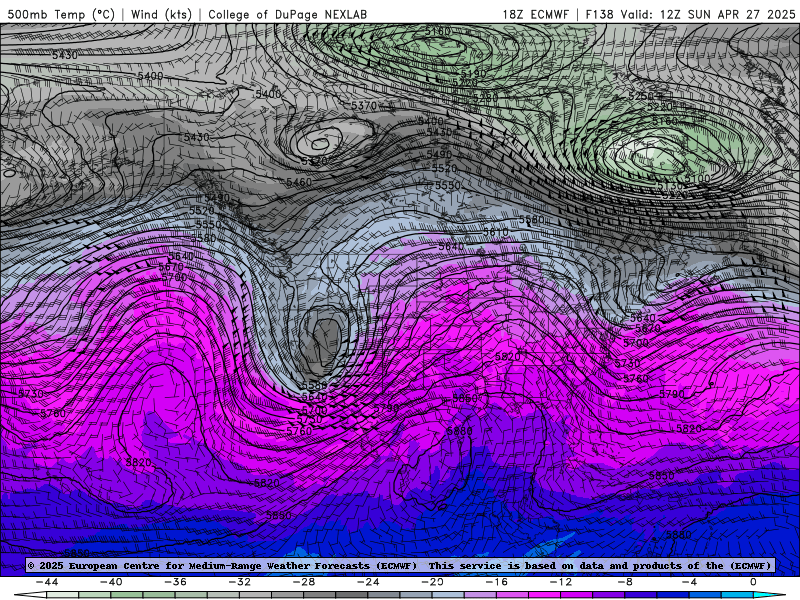
Task: Click the -20 color scale label
Action: coord(433,582)
